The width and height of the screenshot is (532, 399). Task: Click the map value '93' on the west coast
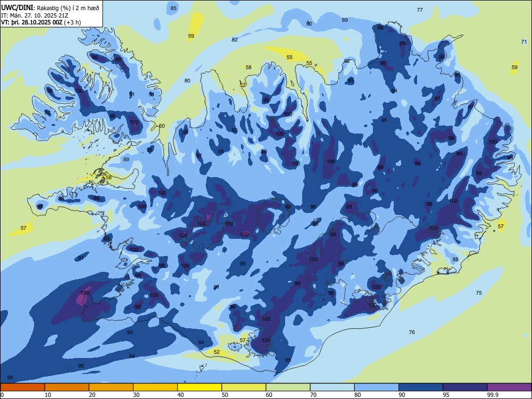coord(107,238)
